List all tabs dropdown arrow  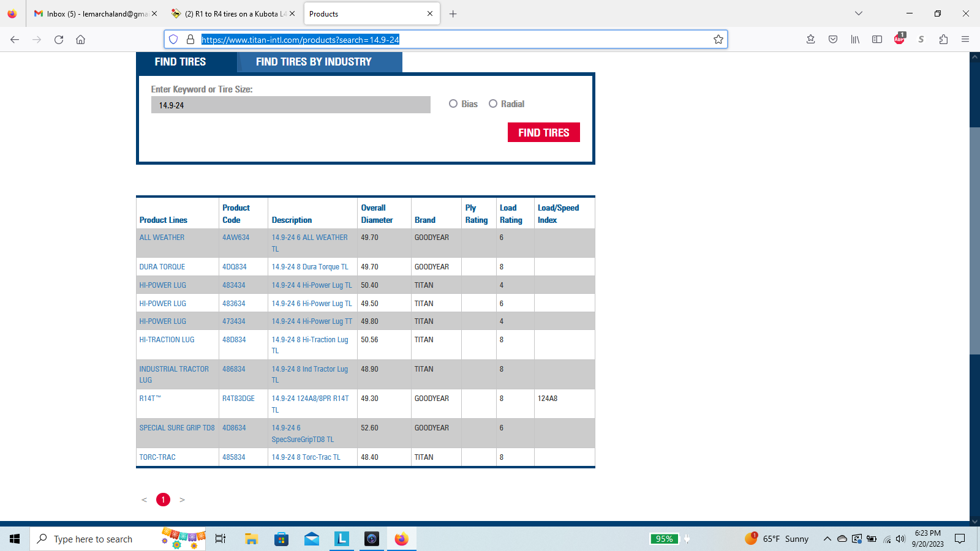click(x=859, y=13)
